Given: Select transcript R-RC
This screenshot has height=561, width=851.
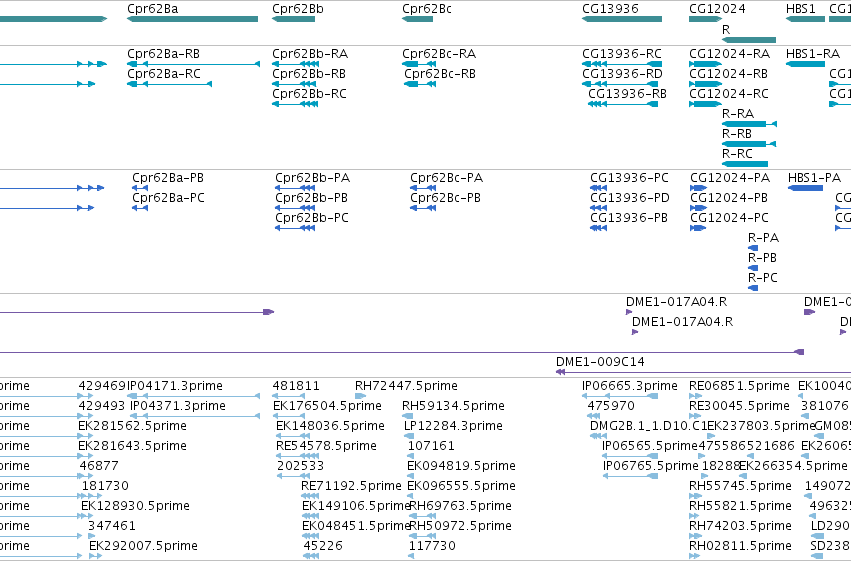Looking at the screenshot, I should coord(745,164).
